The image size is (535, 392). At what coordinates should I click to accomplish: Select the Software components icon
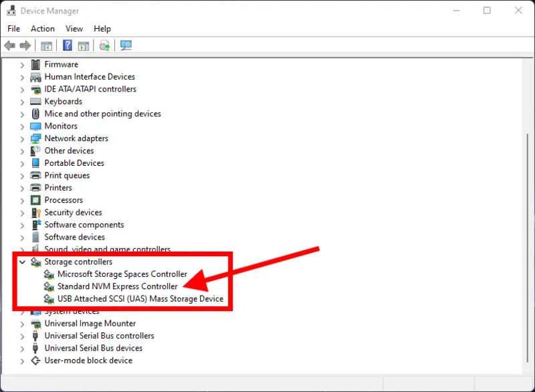coord(36,225)
